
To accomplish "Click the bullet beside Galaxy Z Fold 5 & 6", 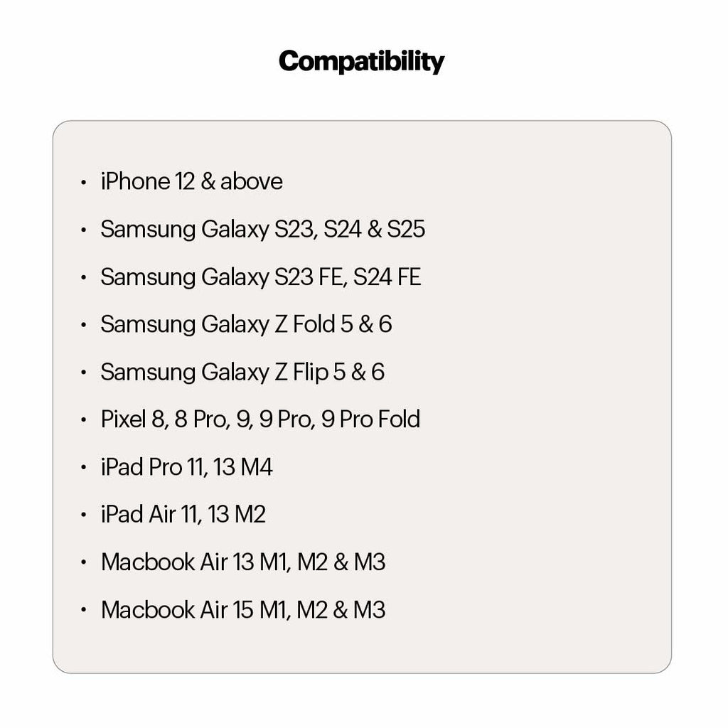I will [84, 325].
